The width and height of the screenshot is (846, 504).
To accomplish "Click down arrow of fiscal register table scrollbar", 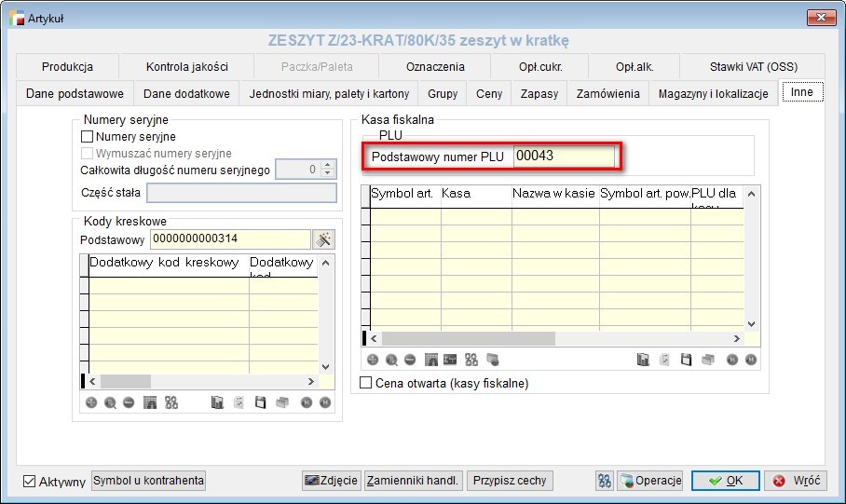I will [751, 324].
